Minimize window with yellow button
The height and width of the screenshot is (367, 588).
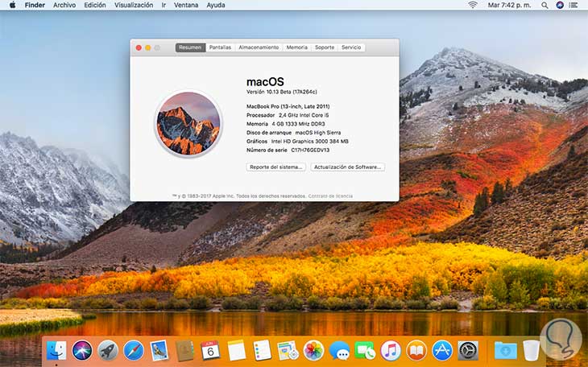tap(147, 48)
